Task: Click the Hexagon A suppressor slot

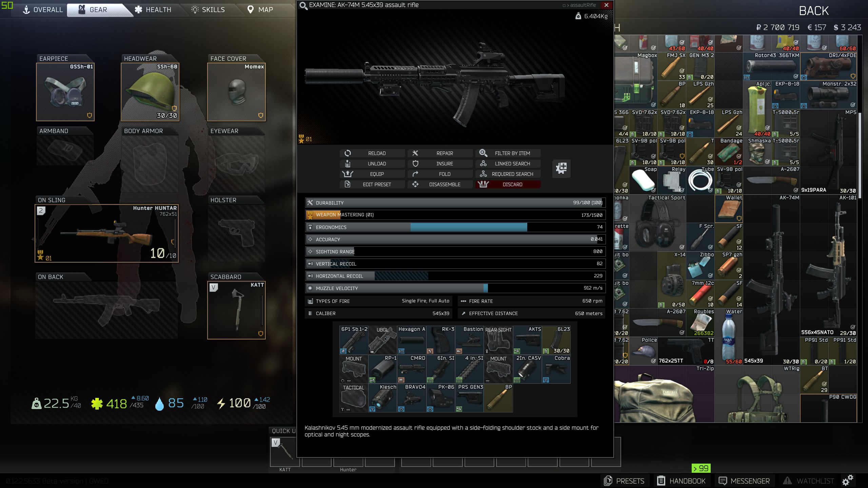Action: [411, 340]
